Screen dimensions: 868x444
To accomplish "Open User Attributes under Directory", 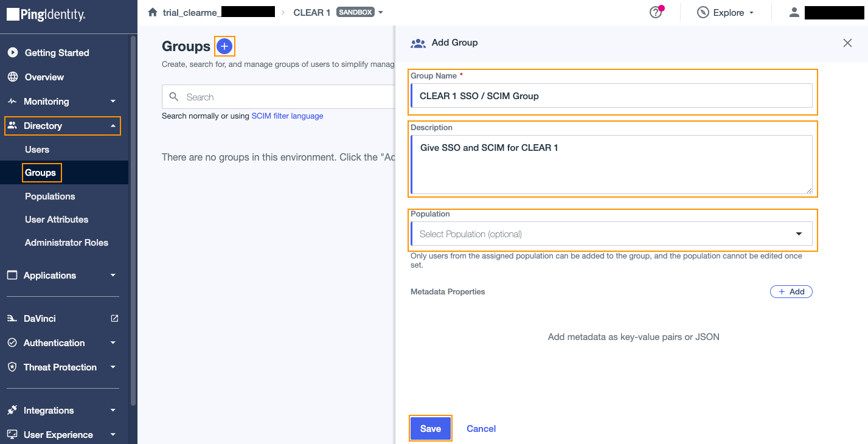I will [x=57, y=220].
